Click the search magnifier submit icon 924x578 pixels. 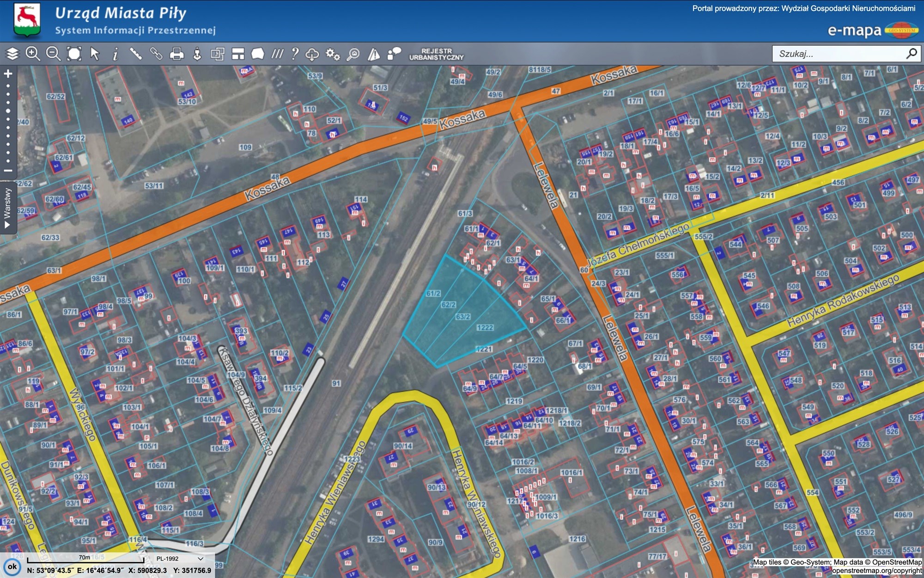point(912,54)
